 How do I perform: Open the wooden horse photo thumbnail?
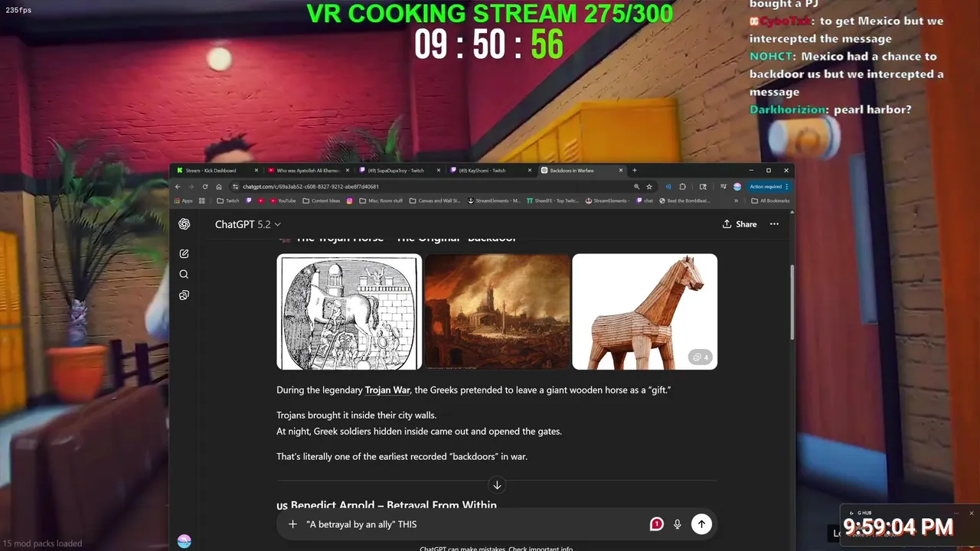645,311
